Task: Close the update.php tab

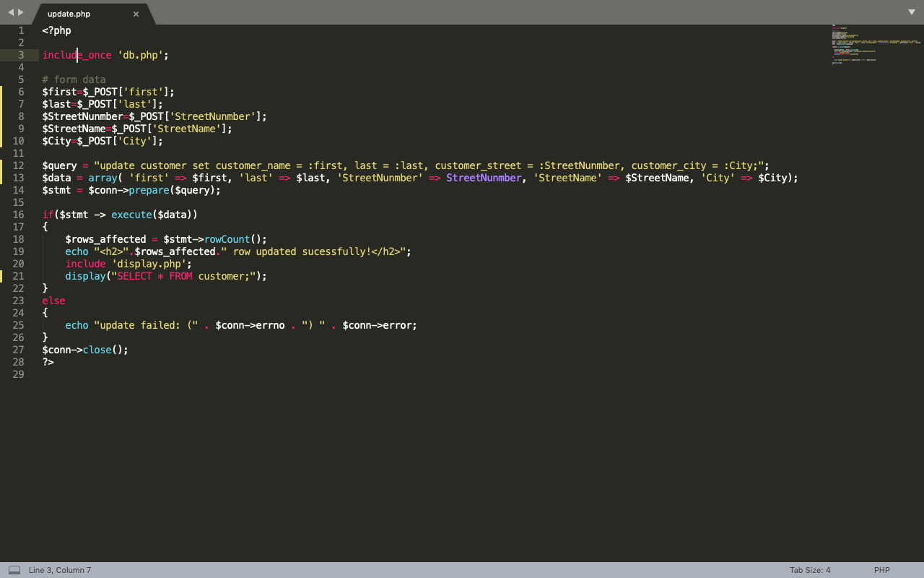Action: tap(136, 13)
